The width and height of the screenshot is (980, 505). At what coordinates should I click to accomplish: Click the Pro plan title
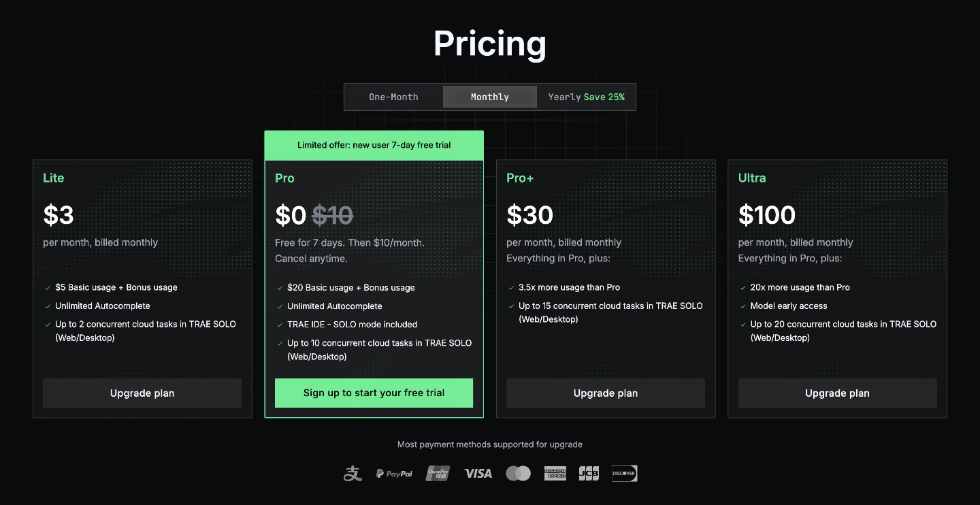point(284,178)
